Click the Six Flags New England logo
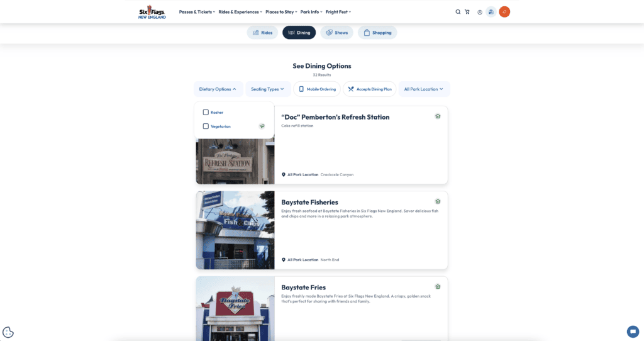 pyautogui.click(x=152, y=12)
